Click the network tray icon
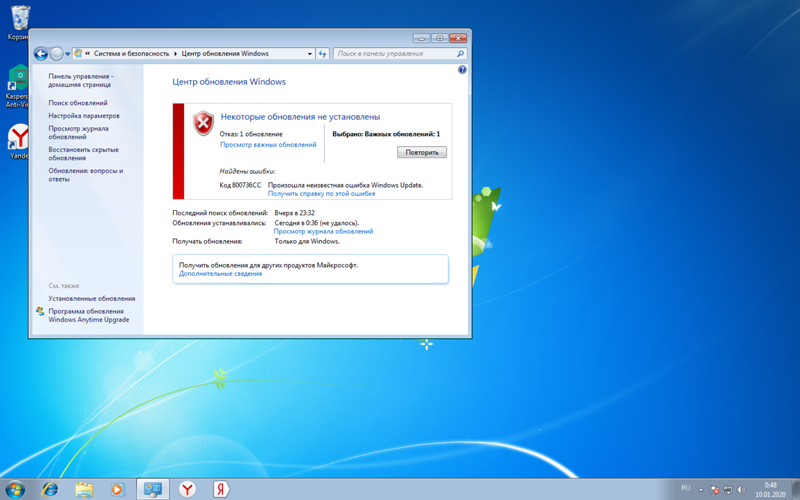This screenshot has width=800, height=500. pyautogui.click(x=728, y=490)
